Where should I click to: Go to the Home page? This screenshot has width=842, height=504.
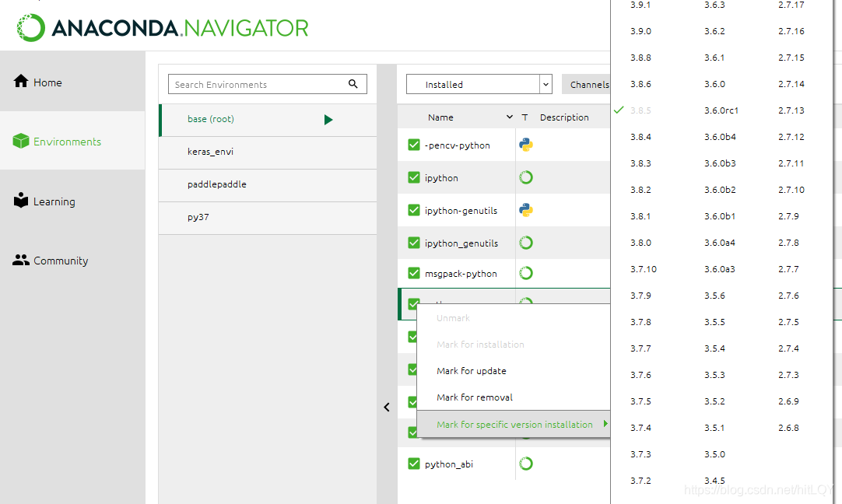47,82
